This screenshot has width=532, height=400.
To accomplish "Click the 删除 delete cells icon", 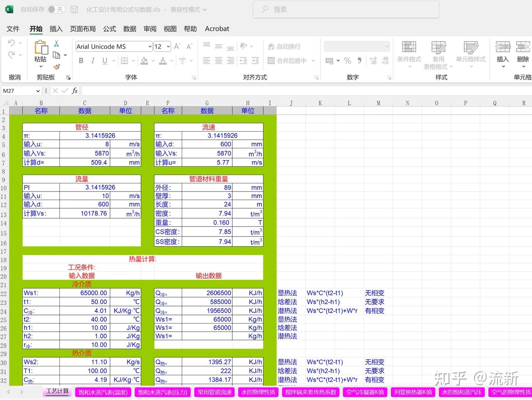I will pyautogui.click(x=523, y=47).
